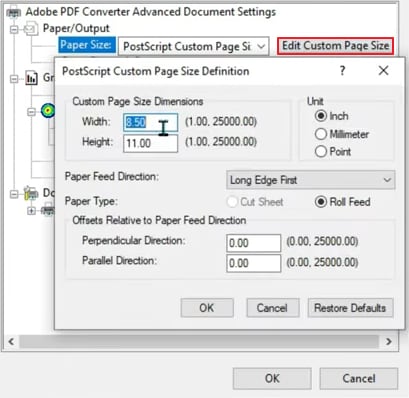This screenshot has width=409, height=398.
Task: Select the Inch unit radio button
Action: coord(321,116)
